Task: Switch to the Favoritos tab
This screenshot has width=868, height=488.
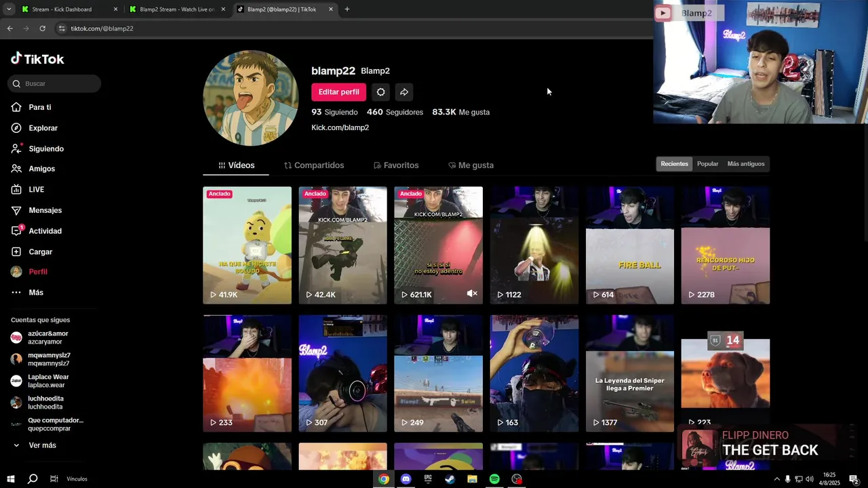Action: pos(396,165)
